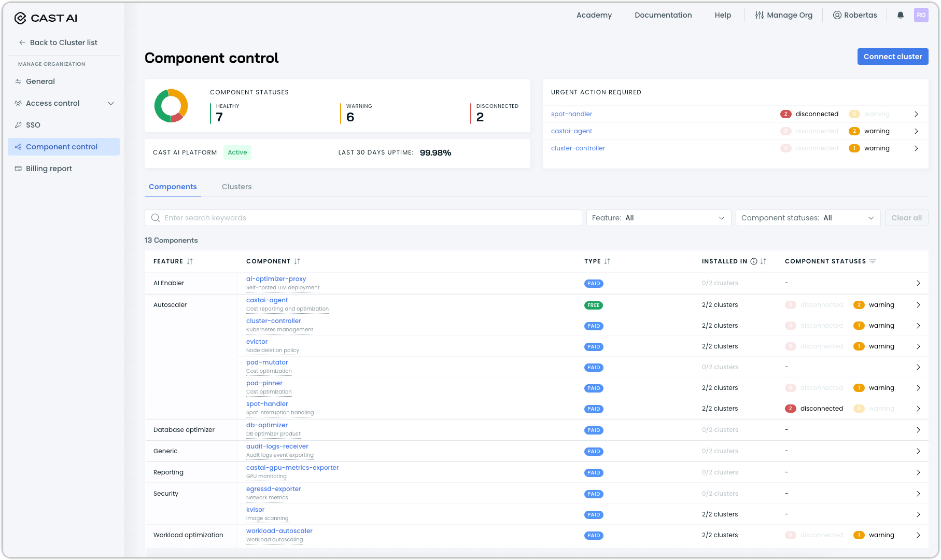Open the kvisor component link
The height and width of the screenshot is (560, 941).
click(x=256, y=510)
